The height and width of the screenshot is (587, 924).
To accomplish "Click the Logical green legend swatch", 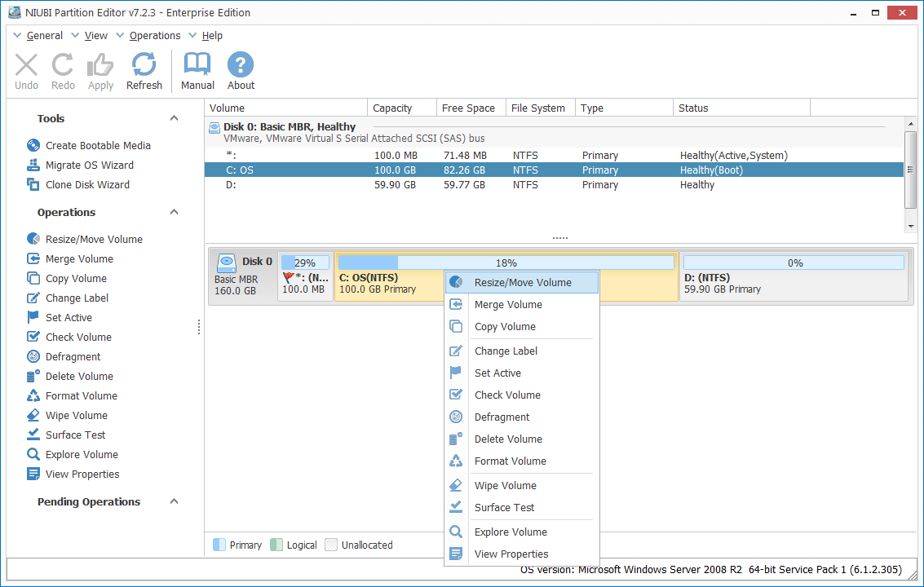I will click(x=276, y=545).
